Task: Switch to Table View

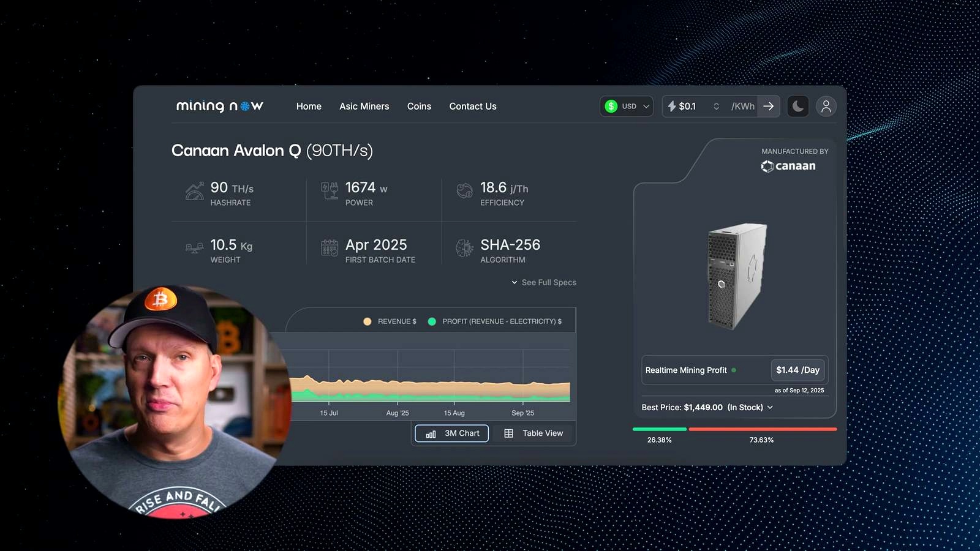Action: click(x=533, y=433)
